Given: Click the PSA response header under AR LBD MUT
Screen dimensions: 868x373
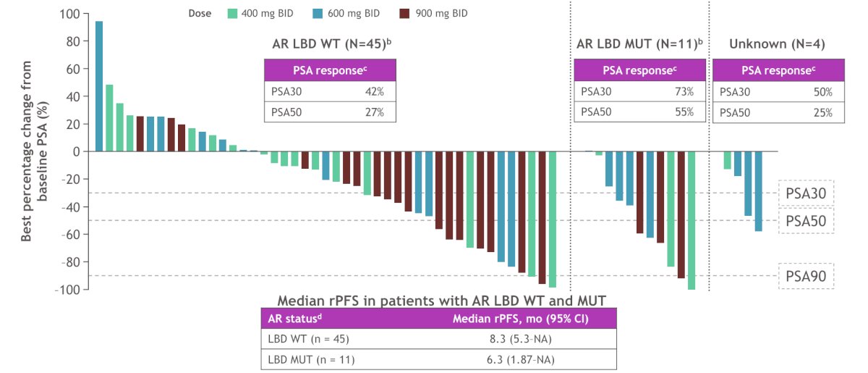Looking at the screenshot, I should pos(639,71).
